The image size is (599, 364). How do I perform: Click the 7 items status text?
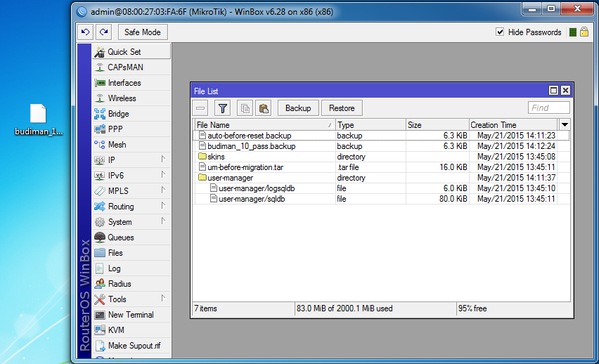205,308
